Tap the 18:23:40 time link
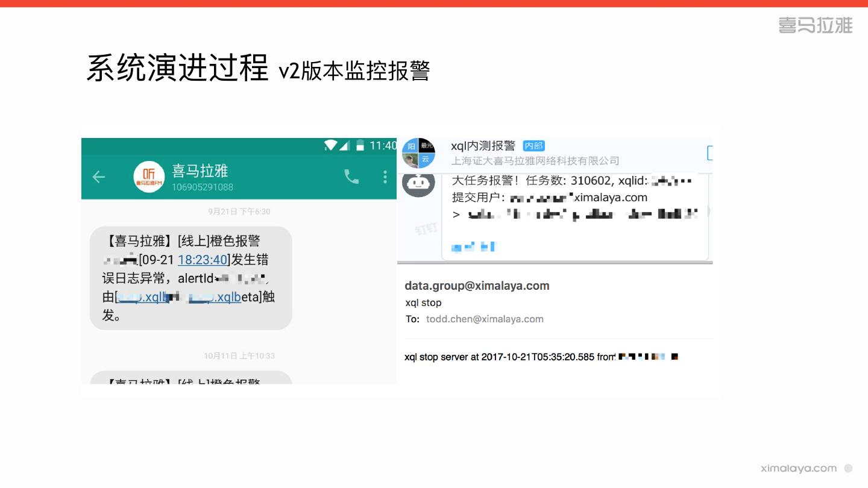The width and height of the screenshot is (868, 488). (203, 260)
